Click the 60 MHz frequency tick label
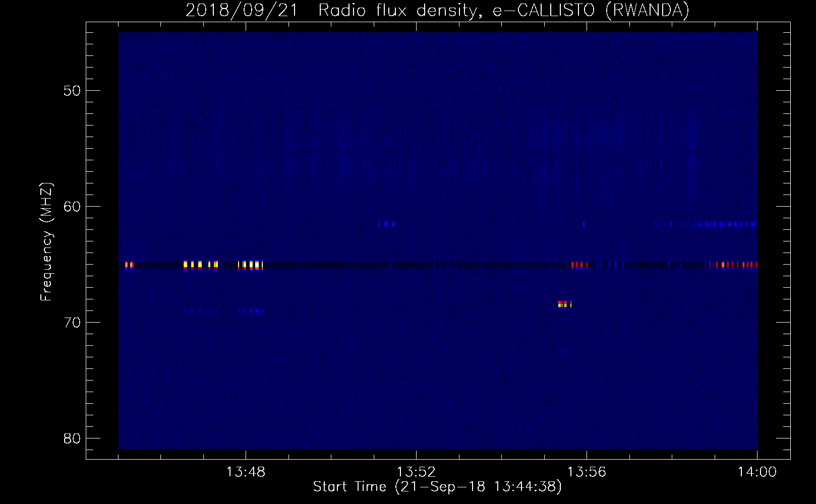Viewport: 816px width, 504px height. pos(72,207)
